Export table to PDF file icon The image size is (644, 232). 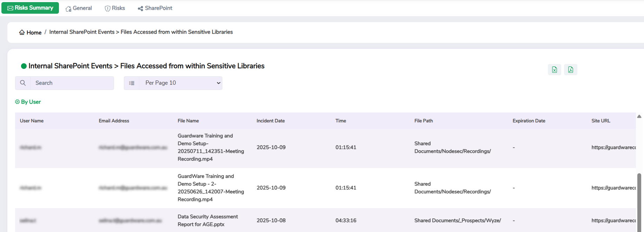[570, 70]
